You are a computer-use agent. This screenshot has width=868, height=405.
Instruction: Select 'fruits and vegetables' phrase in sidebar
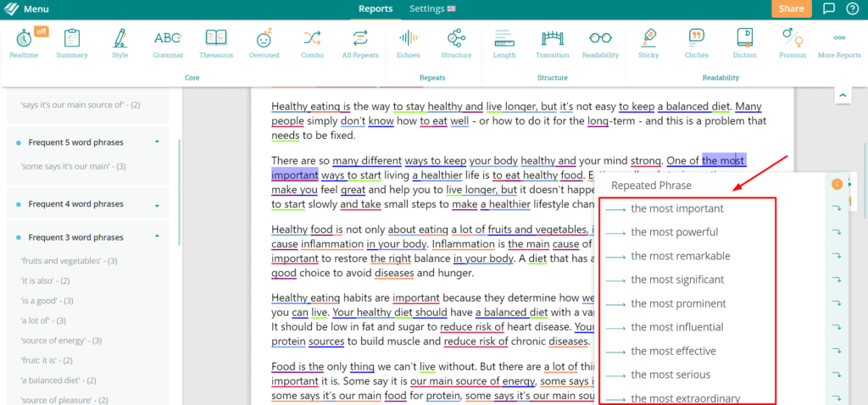(68, 261)
